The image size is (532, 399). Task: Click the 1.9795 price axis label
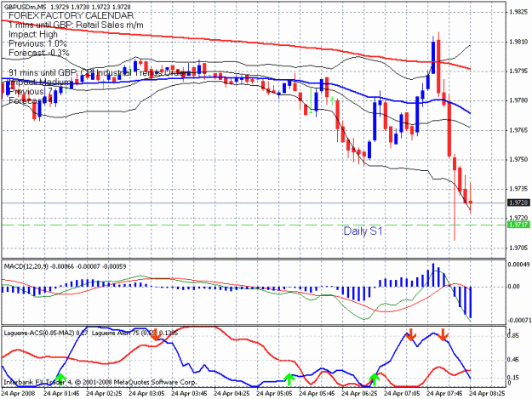pyautogui.click(x=518, y=71)
